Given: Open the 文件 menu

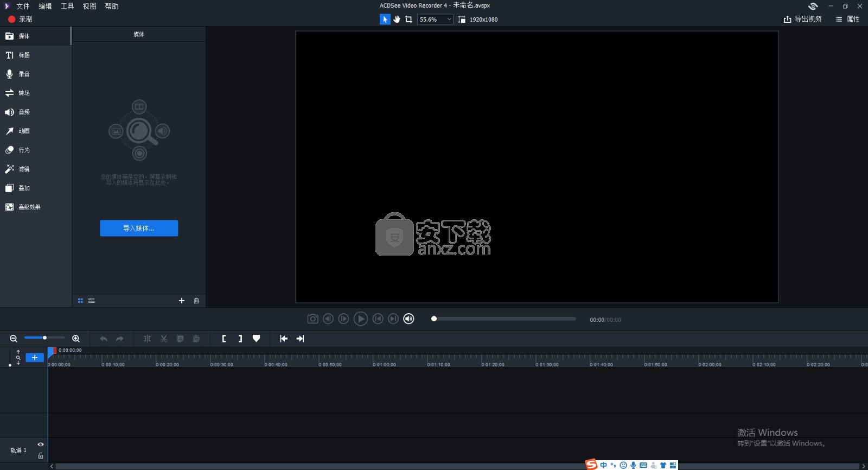Looking at the screenshot, I should tap(23, 6).
